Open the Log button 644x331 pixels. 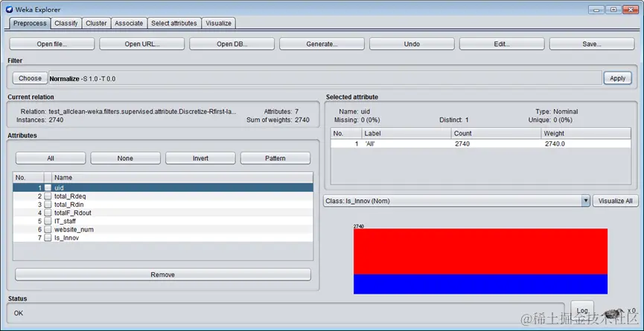tap(582, 311)
